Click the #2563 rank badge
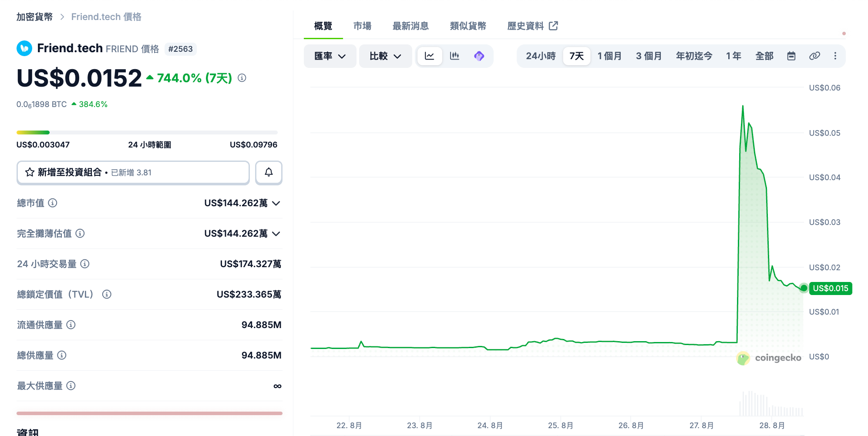 pos(181,49)
